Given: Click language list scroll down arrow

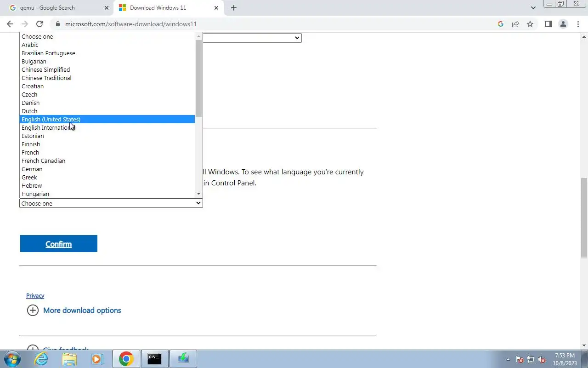Looking at the screenshot, I should 199,194.
